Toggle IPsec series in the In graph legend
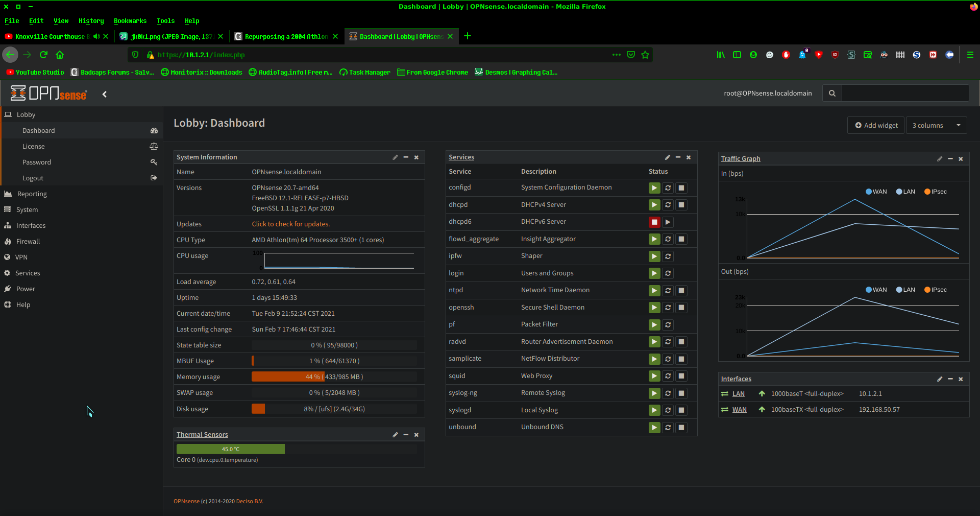980x516 pixels. (x=935, y=192)
